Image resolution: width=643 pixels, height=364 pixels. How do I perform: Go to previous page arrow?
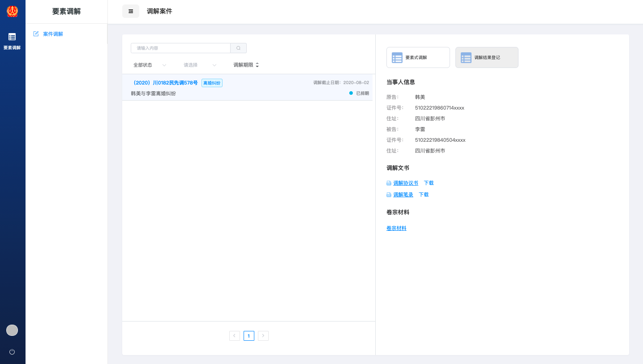click(x=235, y=336)
